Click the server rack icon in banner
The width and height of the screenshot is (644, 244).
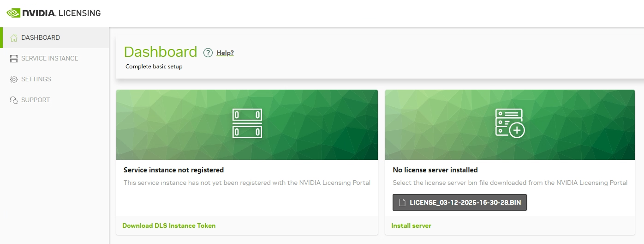(x=247, y=123)
